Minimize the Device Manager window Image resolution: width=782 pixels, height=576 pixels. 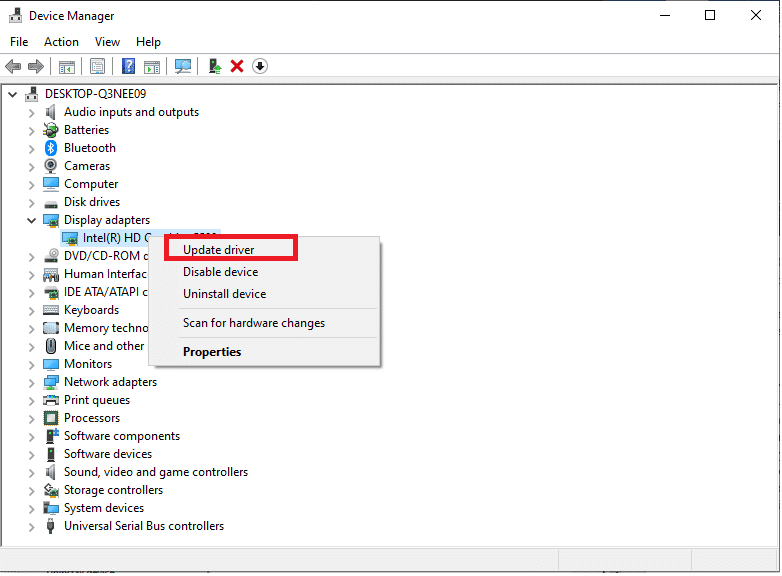pos(665,15)
